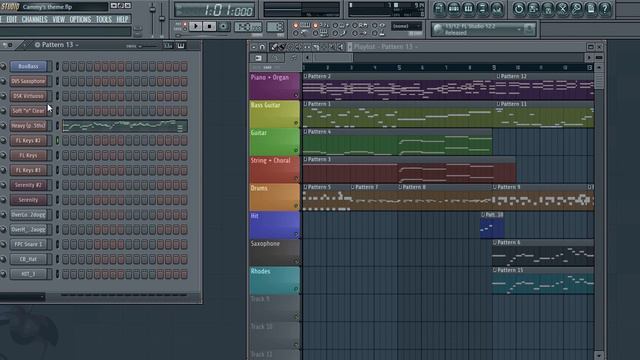The width and height of the screenshot is (640, 360).
Task: Select the Playlist paint brush tool
Action: coord(281,47)
